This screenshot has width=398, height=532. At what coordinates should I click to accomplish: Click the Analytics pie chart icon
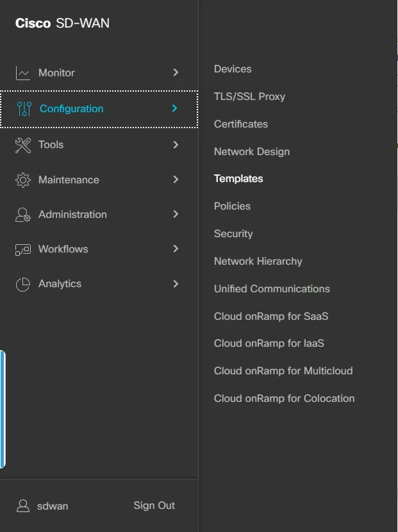tap(24, 283)
